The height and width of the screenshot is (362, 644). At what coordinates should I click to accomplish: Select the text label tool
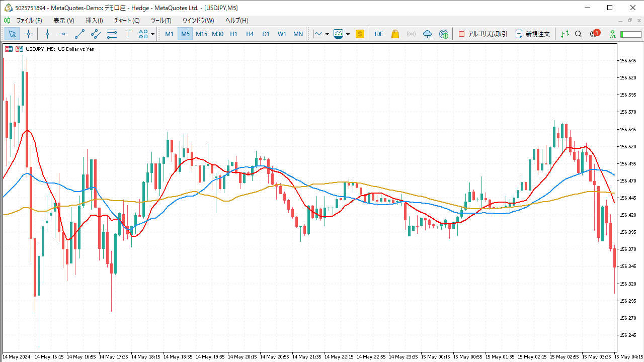tap(128, 34)
